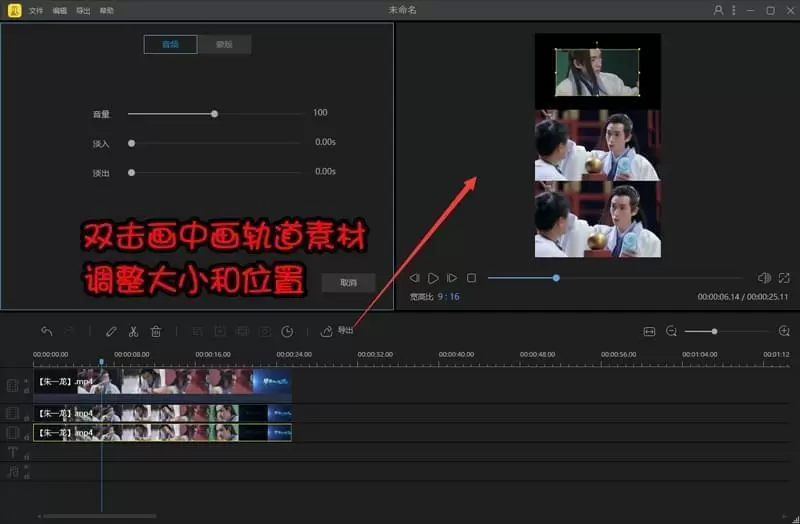
Task: Switch to the 音频 tab
Action: 170,44
